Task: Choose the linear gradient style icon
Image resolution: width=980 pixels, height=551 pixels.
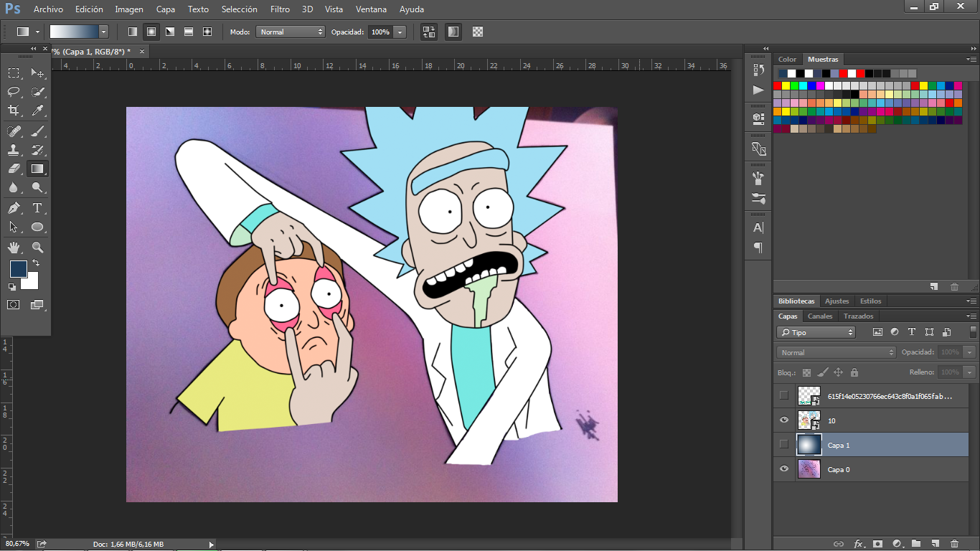Action: 133,32
